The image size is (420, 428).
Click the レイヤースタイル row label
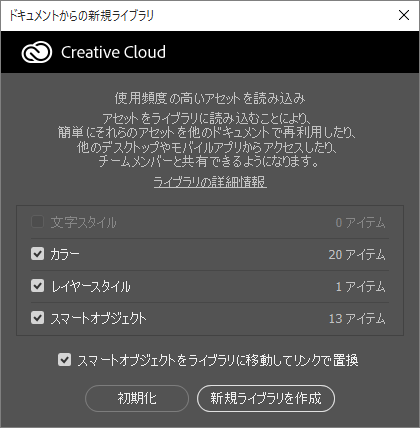(91, 286)
